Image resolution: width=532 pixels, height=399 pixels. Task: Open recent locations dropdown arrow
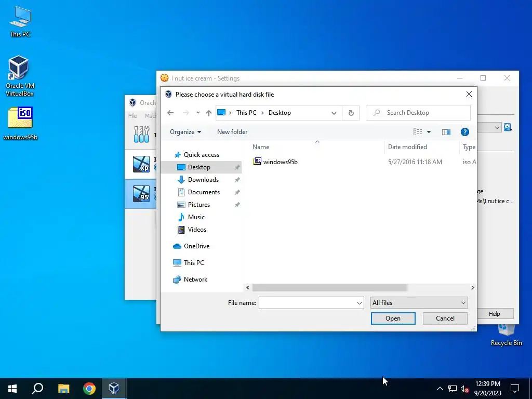click(x=198, y=113)
